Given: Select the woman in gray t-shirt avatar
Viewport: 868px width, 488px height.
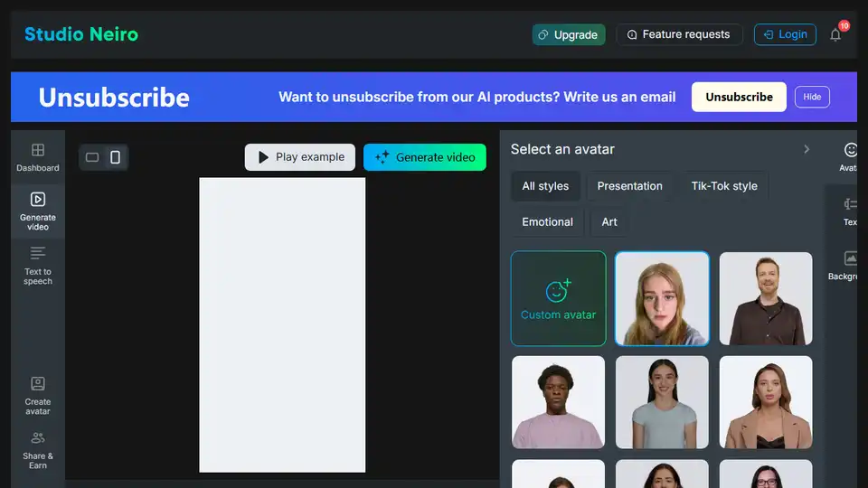Looking at the screenshot, I should 662,402.
